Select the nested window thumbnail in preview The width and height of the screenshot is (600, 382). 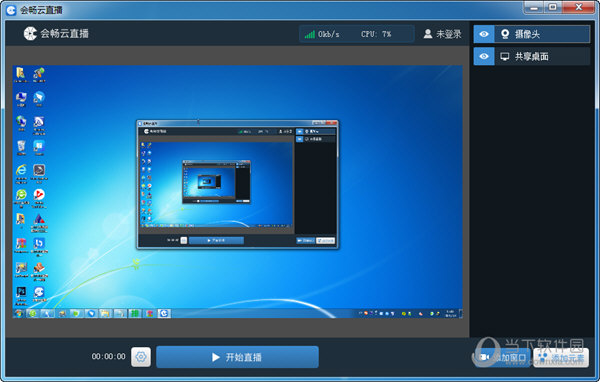(x=237, y=184)
